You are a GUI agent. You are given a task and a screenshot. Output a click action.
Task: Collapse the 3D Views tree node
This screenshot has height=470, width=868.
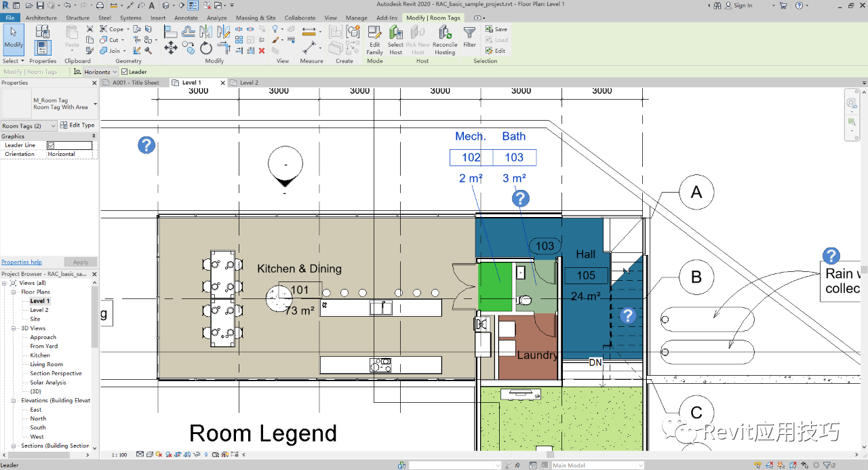14,328
